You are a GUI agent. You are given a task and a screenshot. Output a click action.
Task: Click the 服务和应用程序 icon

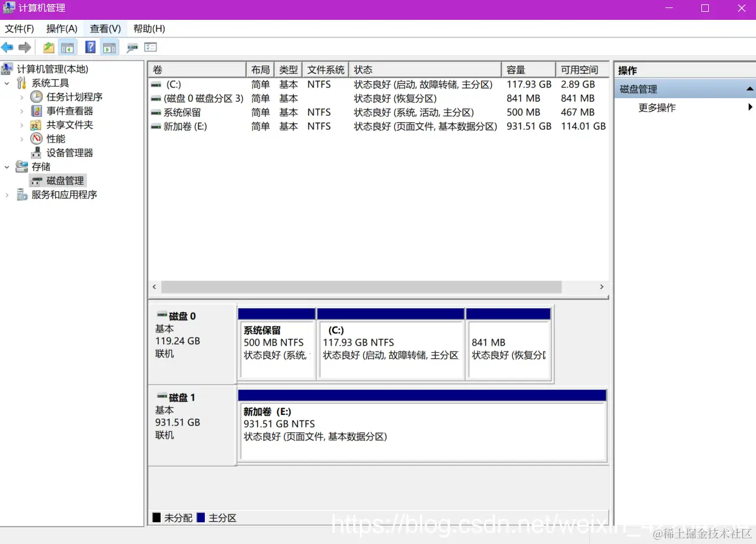pos(22,195)
